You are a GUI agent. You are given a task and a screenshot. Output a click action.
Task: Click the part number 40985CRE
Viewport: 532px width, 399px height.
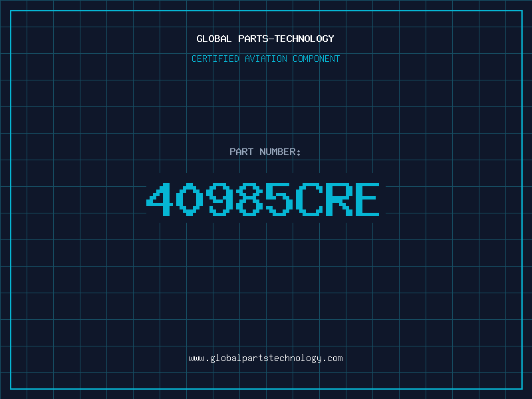point(263,199)
